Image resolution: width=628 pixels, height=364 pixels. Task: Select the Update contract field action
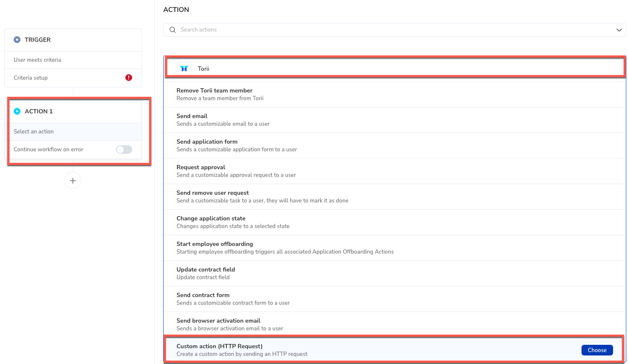click(x=395, y=273)
